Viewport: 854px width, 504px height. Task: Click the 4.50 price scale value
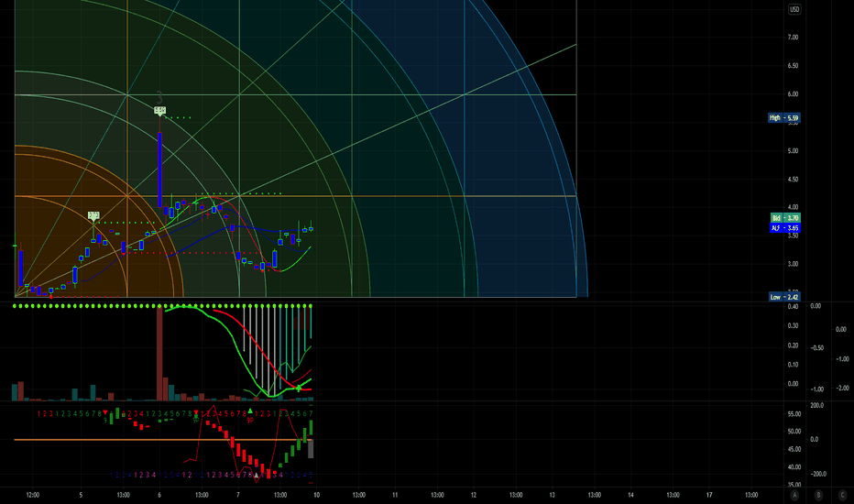click(x=793, y=179)
